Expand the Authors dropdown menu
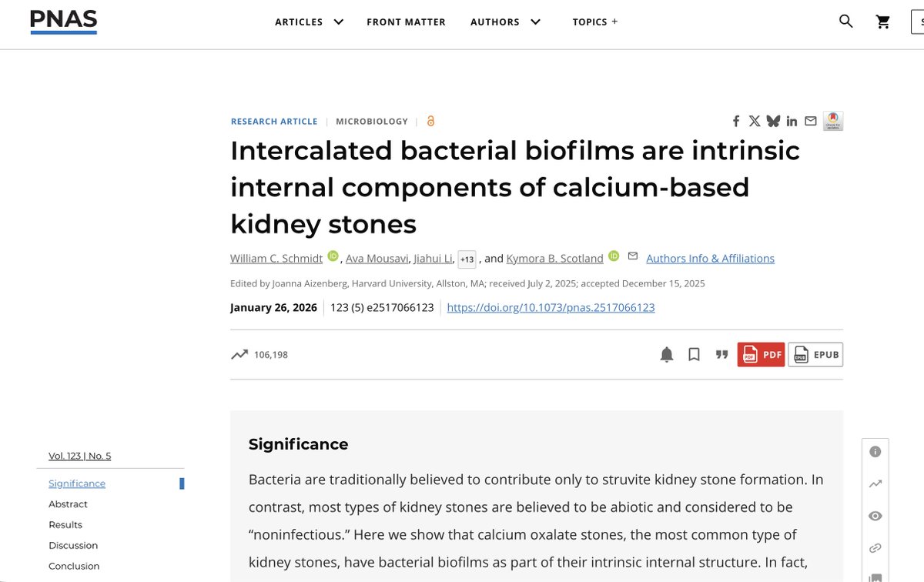Image resolution: width=924 pixels, height=582 pixels. [506, 22]
